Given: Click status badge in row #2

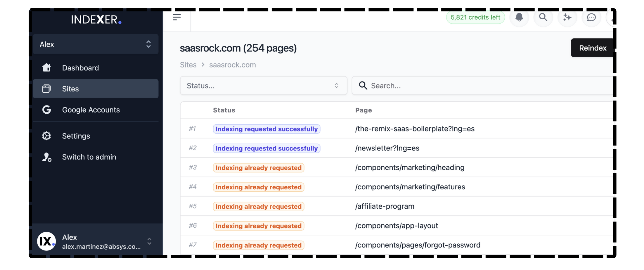Looking at the screenshot, I should click(x=266, y=148).
